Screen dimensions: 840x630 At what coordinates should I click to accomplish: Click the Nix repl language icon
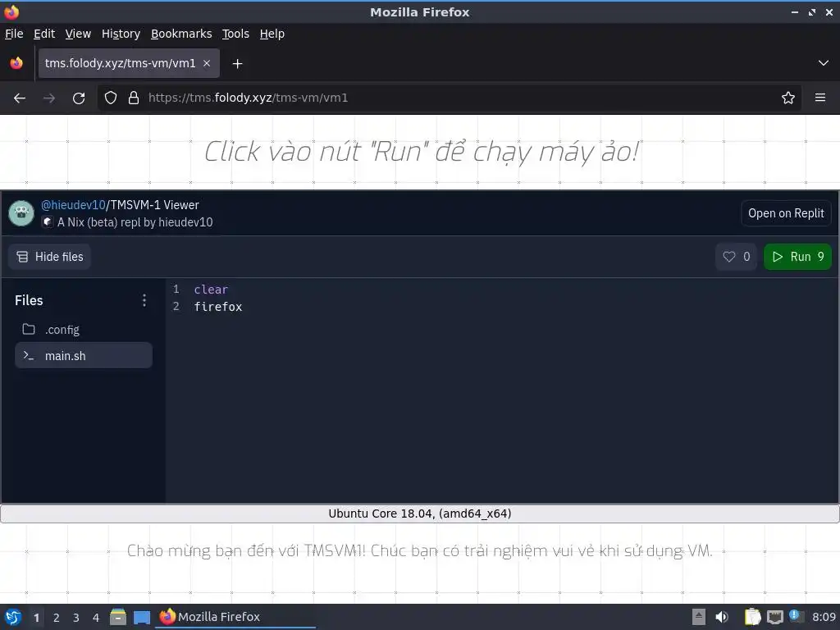(x=48, y=221)
